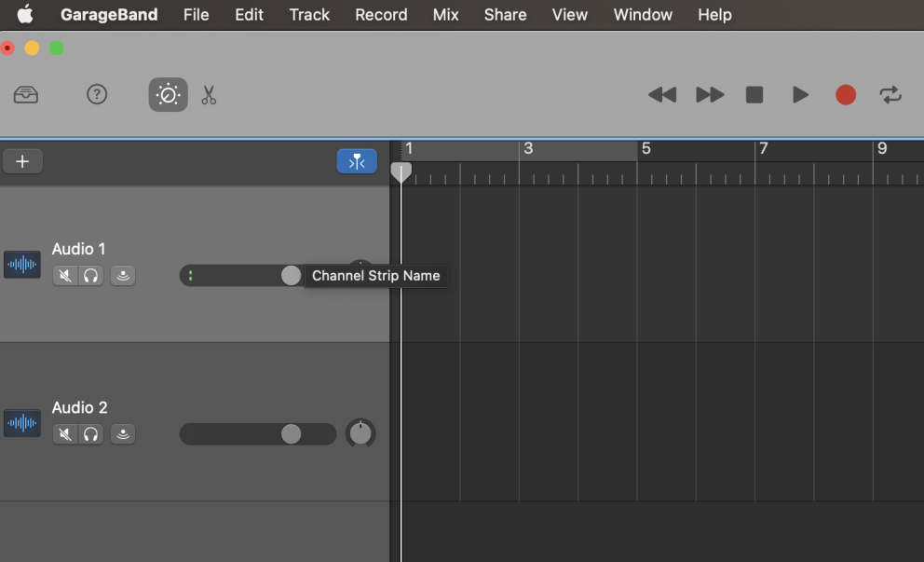Click the playhead marker in the ruler

coord(401,171)
